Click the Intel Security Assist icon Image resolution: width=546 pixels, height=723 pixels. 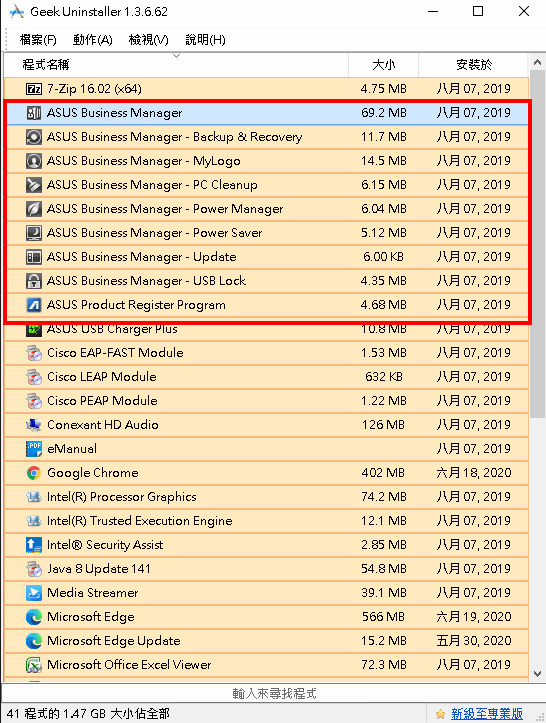pos(34,545)
